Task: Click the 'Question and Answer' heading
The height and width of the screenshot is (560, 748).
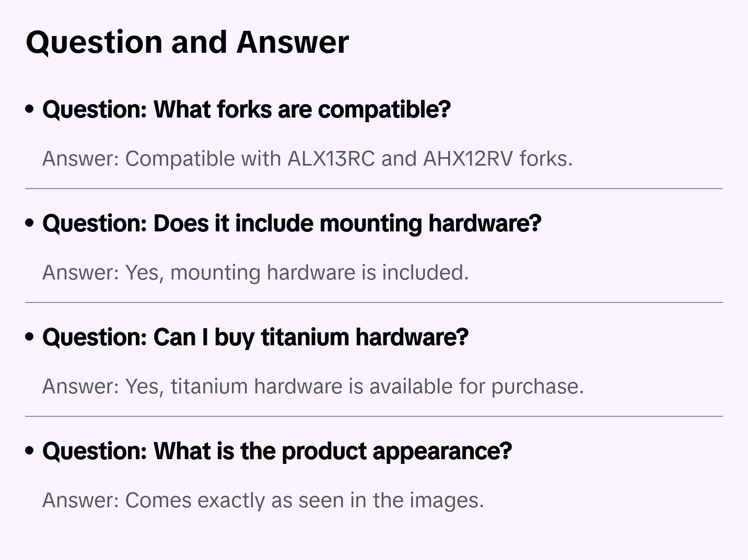Action: pyautogui.click(x=187, y=42)
